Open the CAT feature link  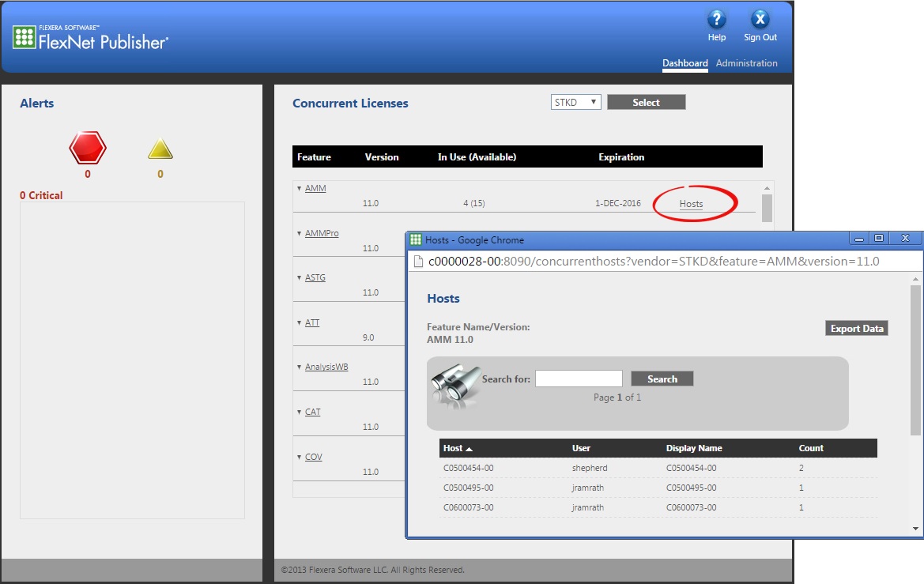tap(313, 412)
